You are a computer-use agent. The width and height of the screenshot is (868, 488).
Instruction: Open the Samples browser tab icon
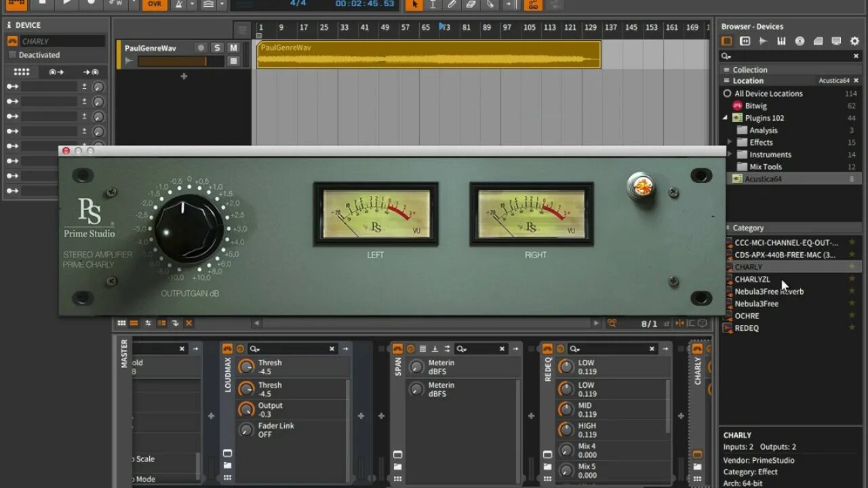pos(763,41)
